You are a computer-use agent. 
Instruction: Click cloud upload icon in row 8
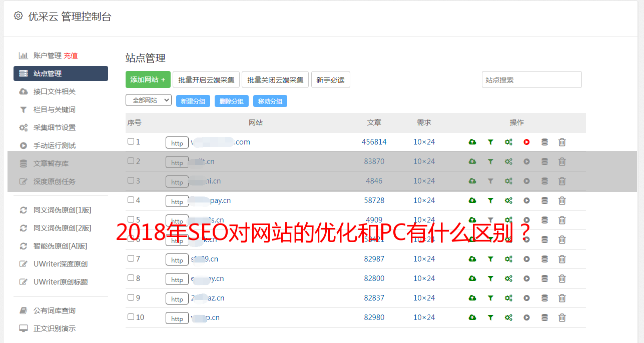click(472, 278)
